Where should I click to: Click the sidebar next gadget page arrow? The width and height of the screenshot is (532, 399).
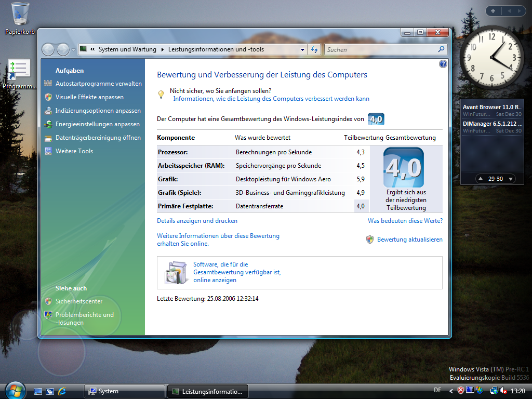click(x=520, y=11)
